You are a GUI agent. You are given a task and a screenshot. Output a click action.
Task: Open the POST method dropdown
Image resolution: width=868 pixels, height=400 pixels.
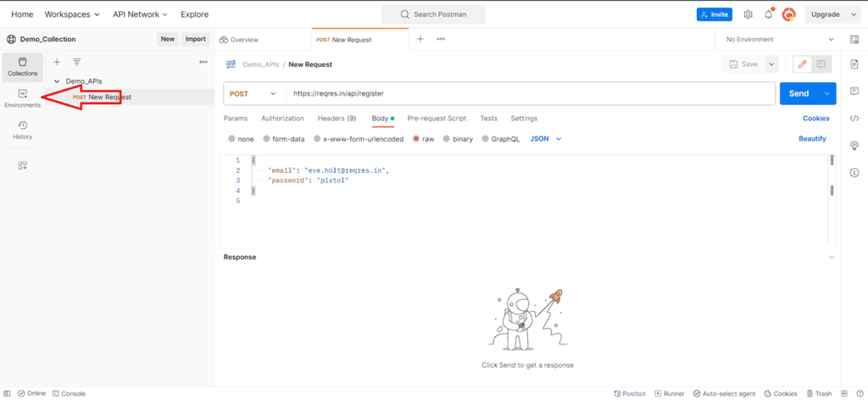click(x=253, y=94)
